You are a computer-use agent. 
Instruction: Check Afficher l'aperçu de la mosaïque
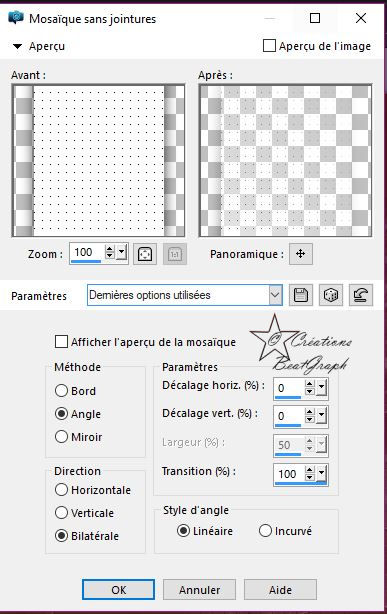[61, 341]
